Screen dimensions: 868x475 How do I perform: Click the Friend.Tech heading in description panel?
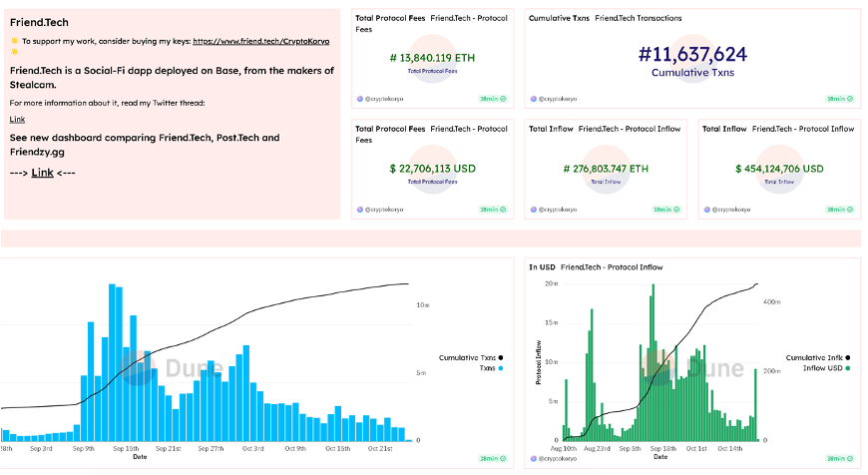click(x=39, y=23)
